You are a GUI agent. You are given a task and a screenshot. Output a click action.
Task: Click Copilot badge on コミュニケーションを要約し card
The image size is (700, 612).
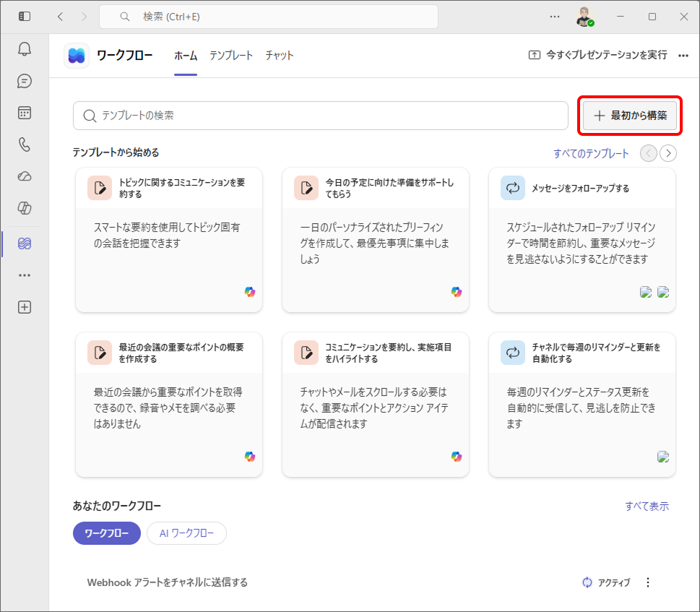pos(457,457)
